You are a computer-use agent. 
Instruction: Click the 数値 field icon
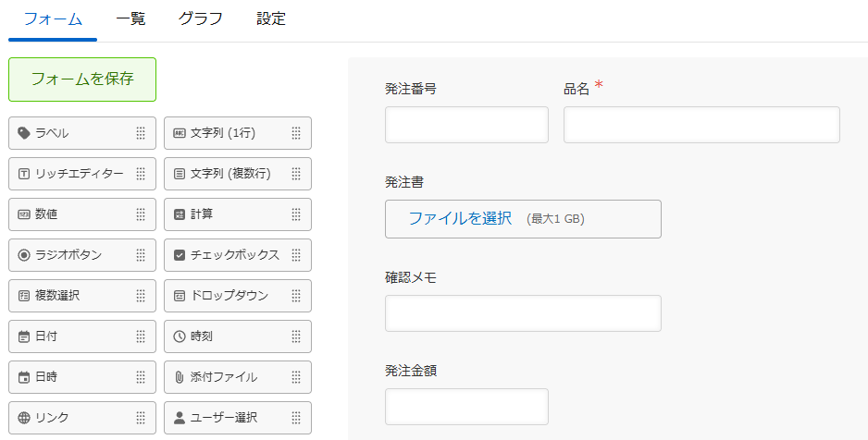(x=24, y=214)
